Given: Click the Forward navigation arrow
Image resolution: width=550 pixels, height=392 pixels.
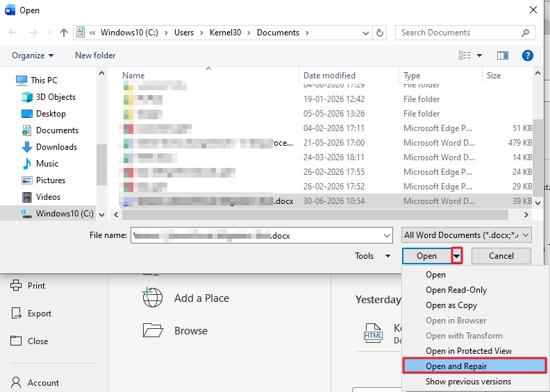Looking at the screenshot, I should coord(33,33).
